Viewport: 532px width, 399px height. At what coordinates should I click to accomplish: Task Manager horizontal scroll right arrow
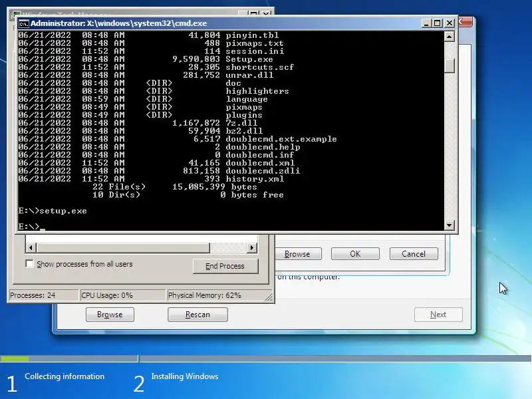(x=251, y=247)
